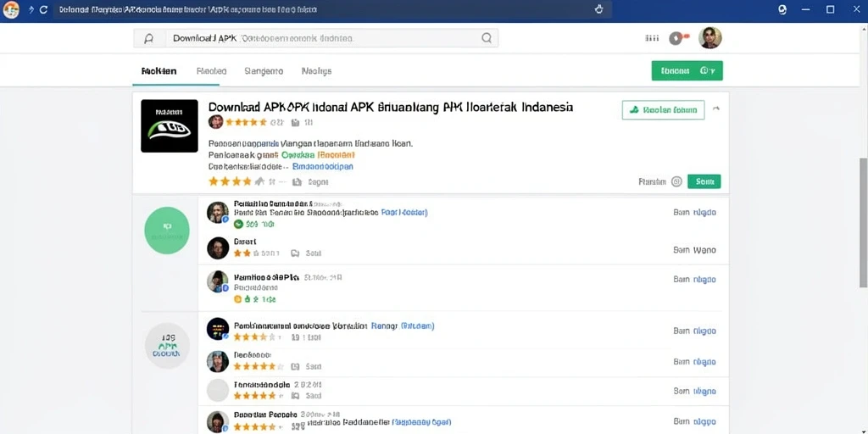Click the outlined green "Reolen foinen" button

point(663,110)
